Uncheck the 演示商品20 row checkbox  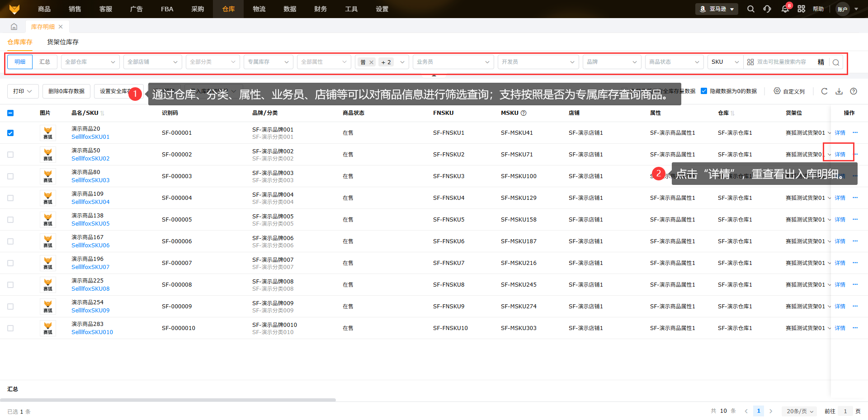[10, 133]
